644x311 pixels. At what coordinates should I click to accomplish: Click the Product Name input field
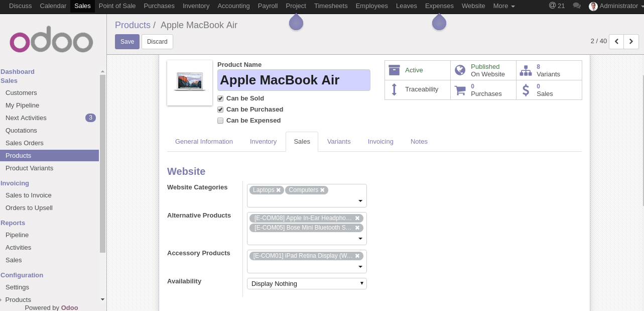(294, 80)
